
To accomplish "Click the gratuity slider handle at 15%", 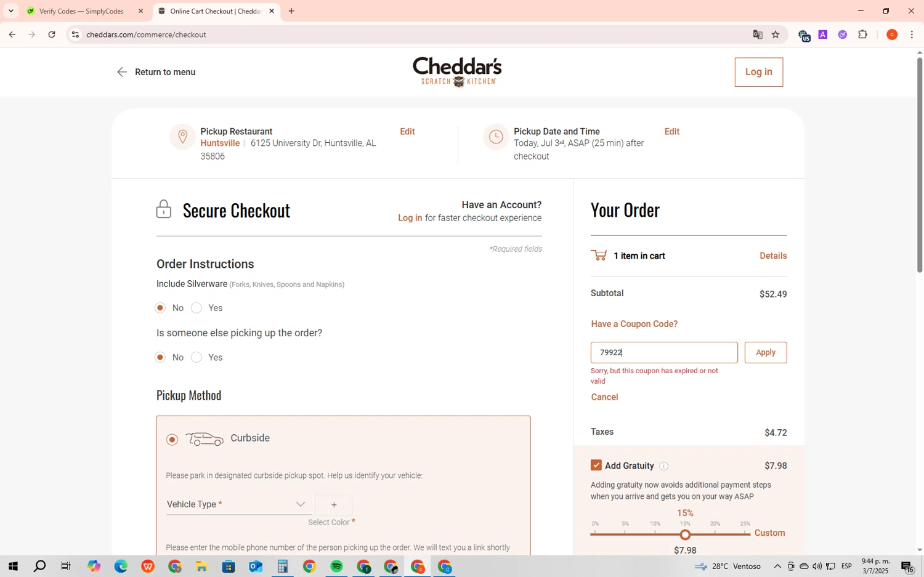I will 685,535.
